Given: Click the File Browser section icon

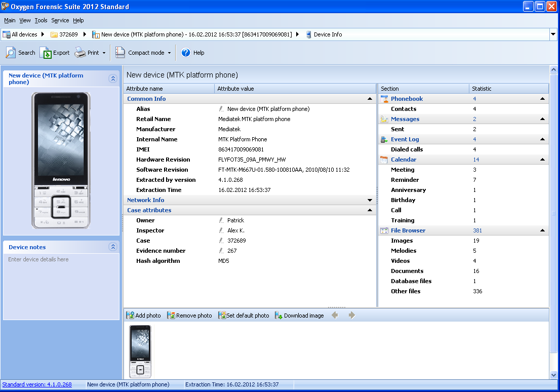Looking at the screenshot, I should 384,230.
